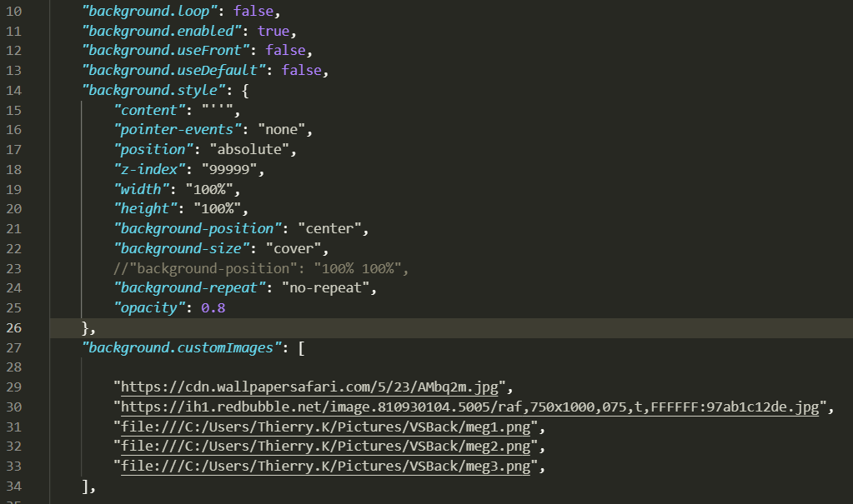Click the closing bracket on line 34
853x504 pixels.
85,486
